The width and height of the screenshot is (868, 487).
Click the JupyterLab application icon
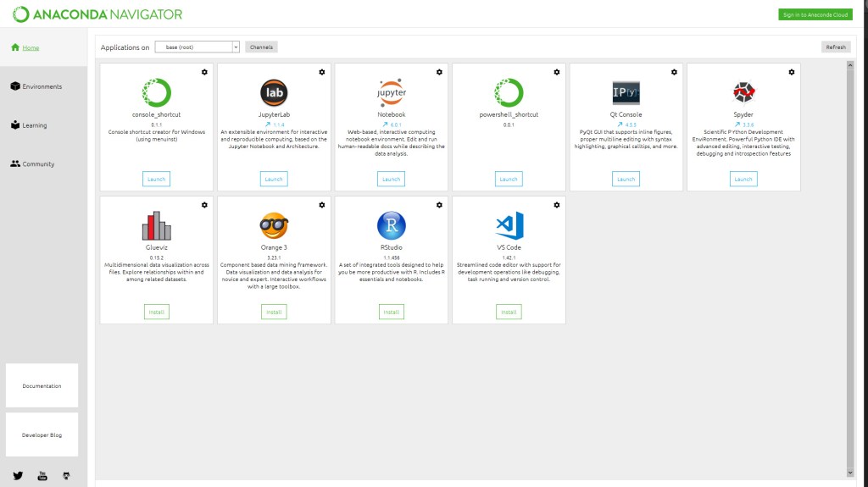pos(274,91)
